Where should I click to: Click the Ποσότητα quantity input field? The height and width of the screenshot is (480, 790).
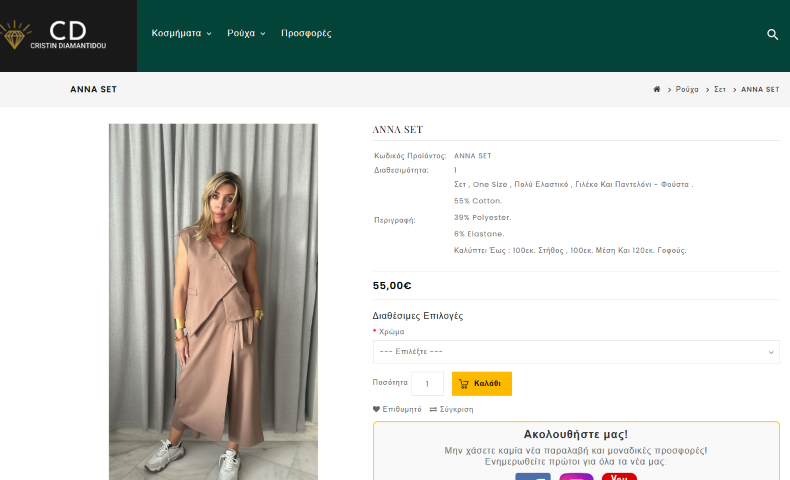pos(428,383)
